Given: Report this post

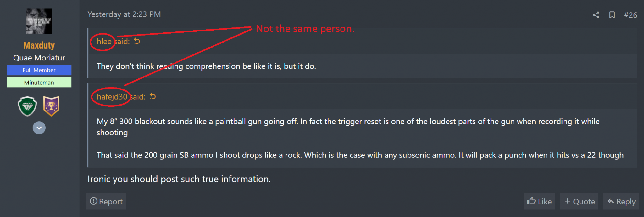Looking at the screenshot, I should [106, 201].
